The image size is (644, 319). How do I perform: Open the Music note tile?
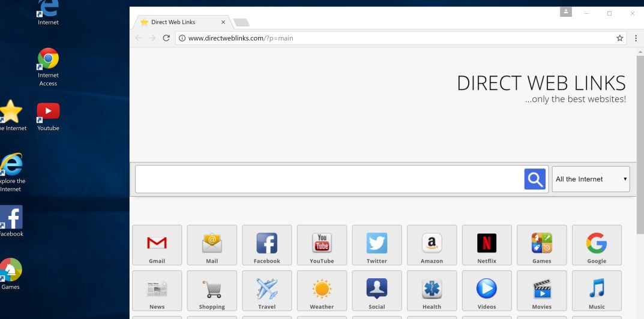coord(597,291)
